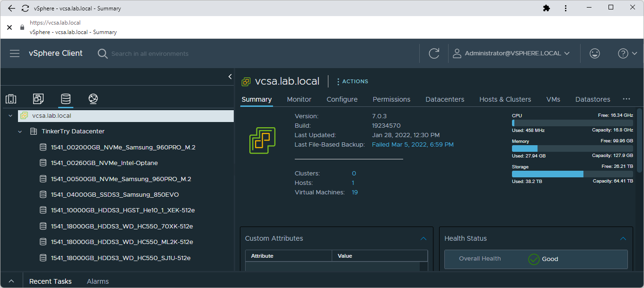Go to the Datacenters tab
Image resolution: width=644 pixels, height=288 pixels.
(x=445, y=99)
